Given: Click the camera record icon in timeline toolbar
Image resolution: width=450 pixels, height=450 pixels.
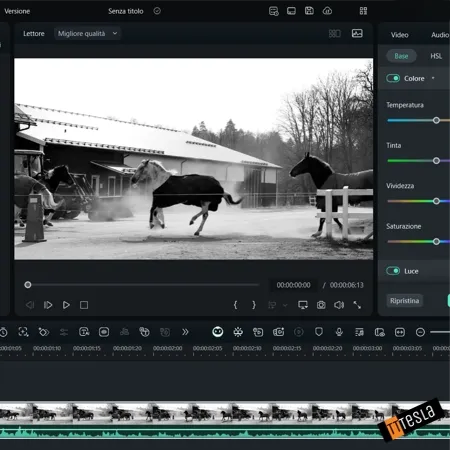Looking at the screenshot, I should coord(278,332).
